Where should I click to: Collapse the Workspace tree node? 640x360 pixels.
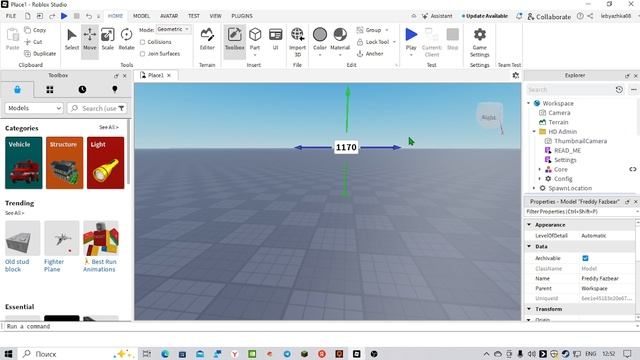[x=529, y=103]
